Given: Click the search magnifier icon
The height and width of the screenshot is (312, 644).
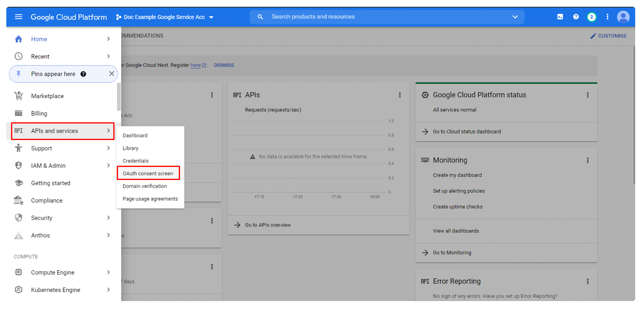Looking at the screenshot, I should [260, 17].
